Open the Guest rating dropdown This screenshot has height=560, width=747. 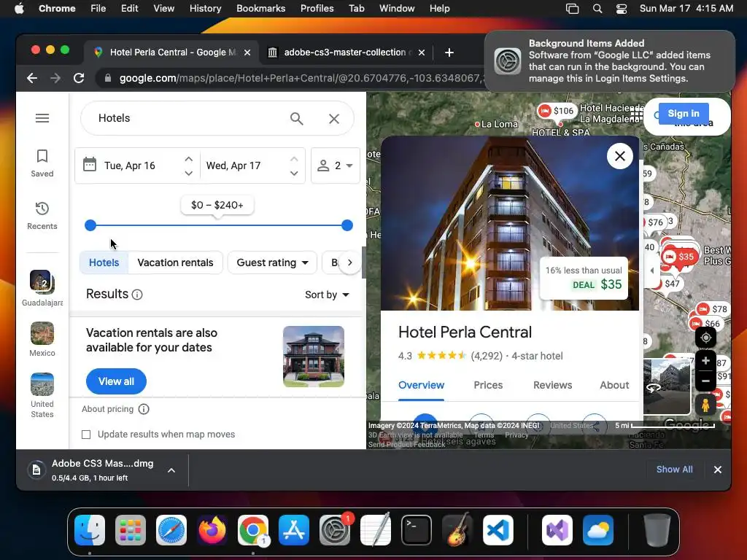pos(272,262)
